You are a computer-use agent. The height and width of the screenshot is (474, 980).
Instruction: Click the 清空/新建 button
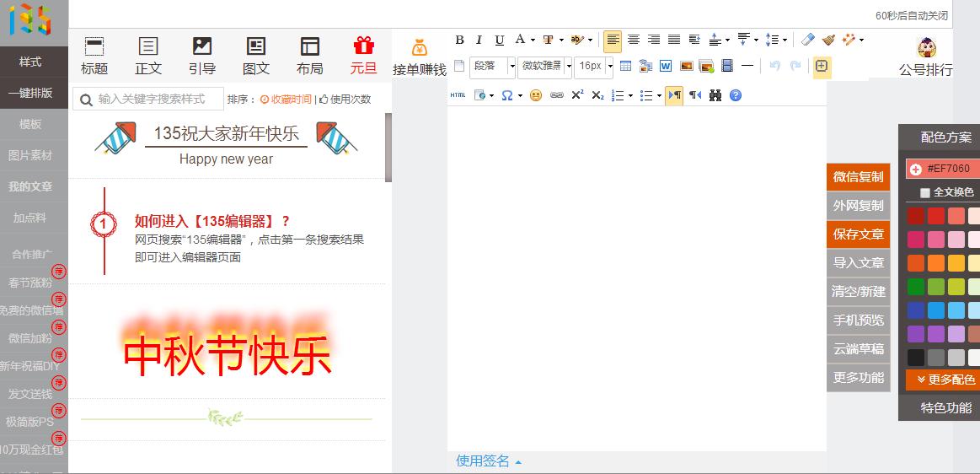click(x=858, y=292)
